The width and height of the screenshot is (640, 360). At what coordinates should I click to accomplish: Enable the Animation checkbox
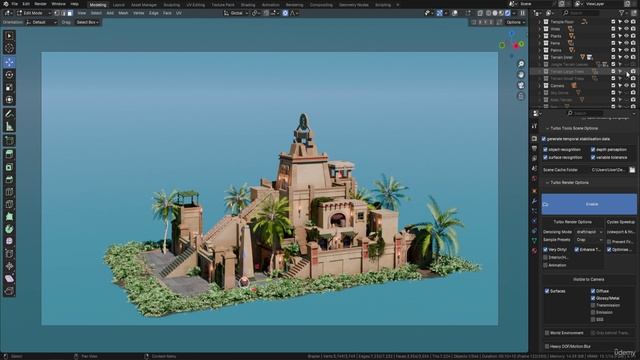click(545, 265)
